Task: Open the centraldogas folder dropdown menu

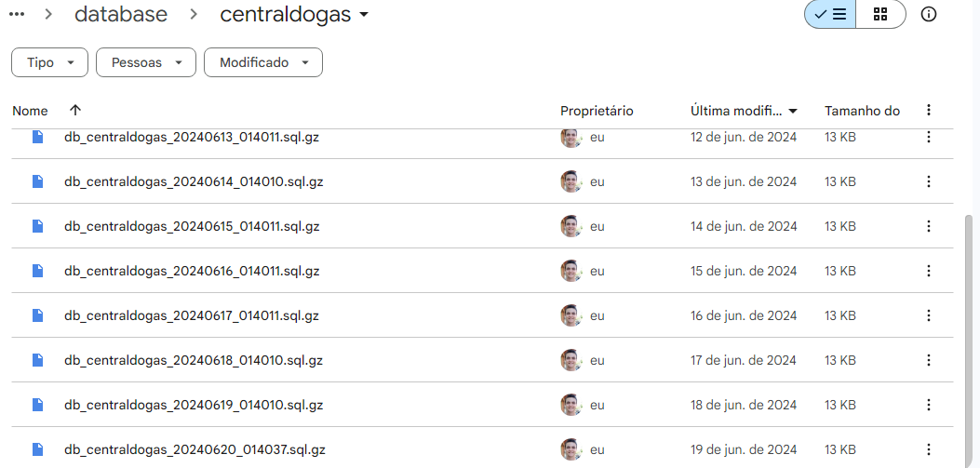Action: pyautogui.click(x=364, y=15)
